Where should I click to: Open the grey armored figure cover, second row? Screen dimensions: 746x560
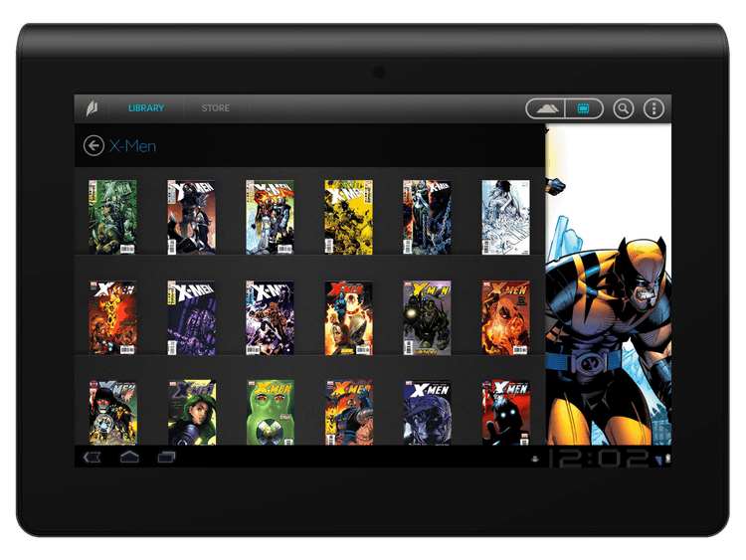click(427, 317)
